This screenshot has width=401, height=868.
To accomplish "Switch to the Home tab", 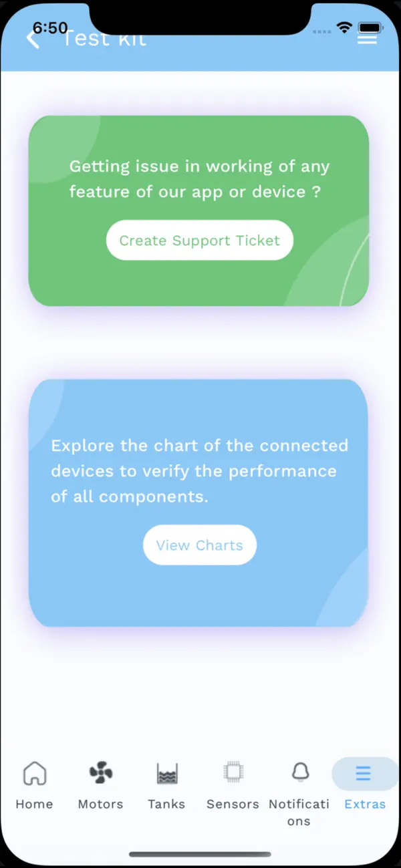I will tap(33, 804).
